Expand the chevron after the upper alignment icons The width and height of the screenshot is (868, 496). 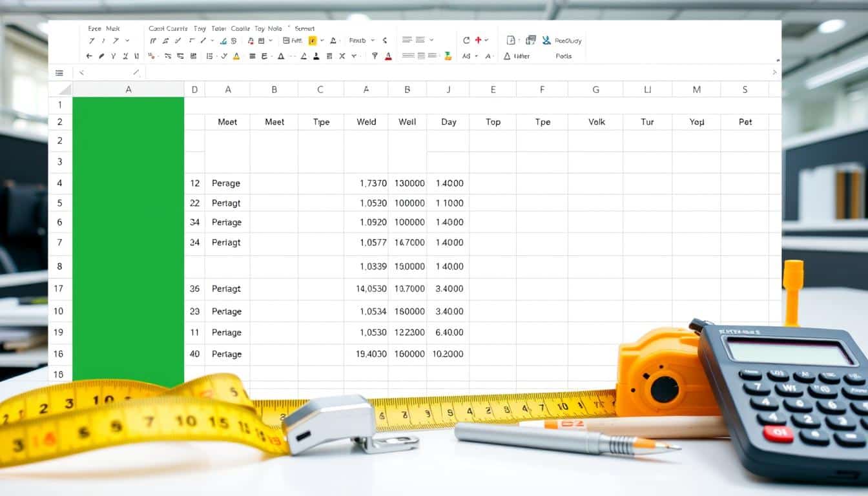[431, 40]
